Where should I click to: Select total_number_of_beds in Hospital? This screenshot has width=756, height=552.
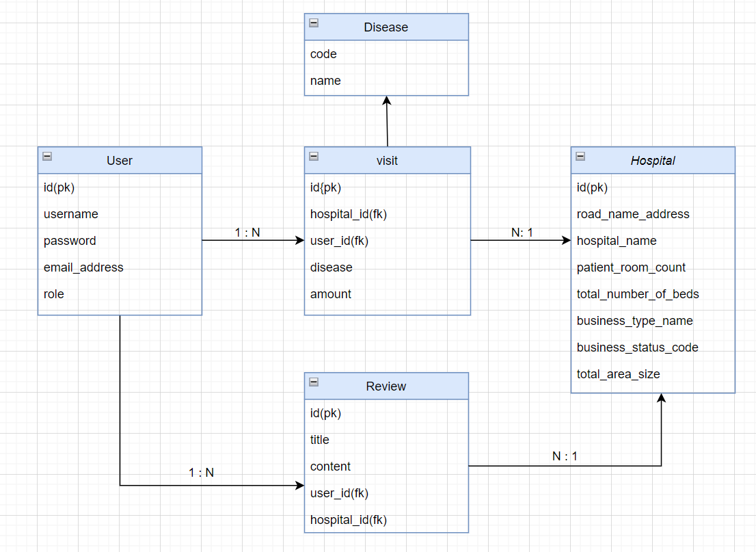click(638, 294)
